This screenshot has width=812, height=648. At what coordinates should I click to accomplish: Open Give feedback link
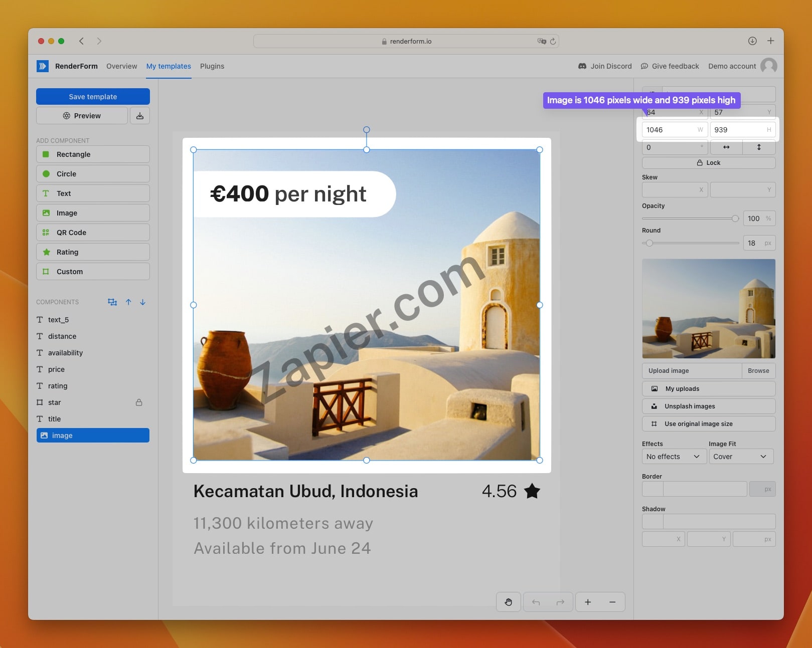(x=670, y=66)
